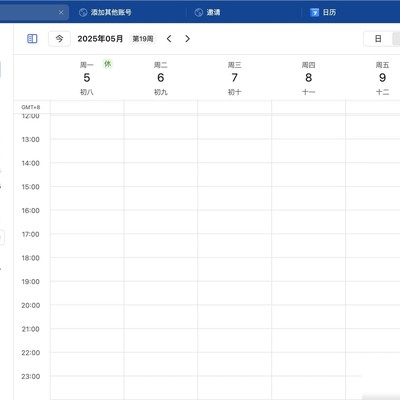Click the globe icon beside 邀请

click(x=199, y=12)
